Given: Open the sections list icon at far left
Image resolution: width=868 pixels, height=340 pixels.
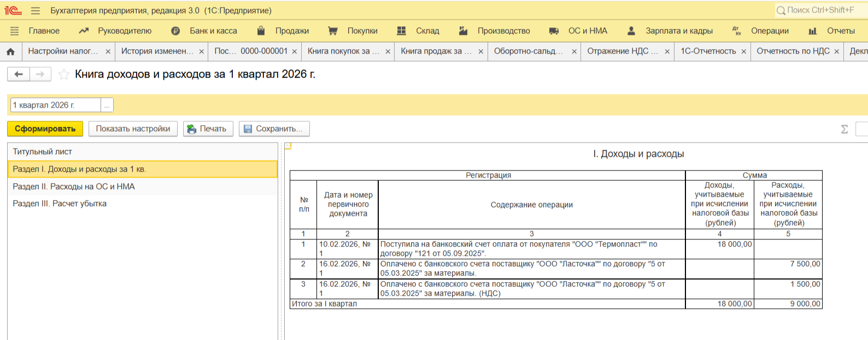Looking at the screenshot, I should (15, 31).
